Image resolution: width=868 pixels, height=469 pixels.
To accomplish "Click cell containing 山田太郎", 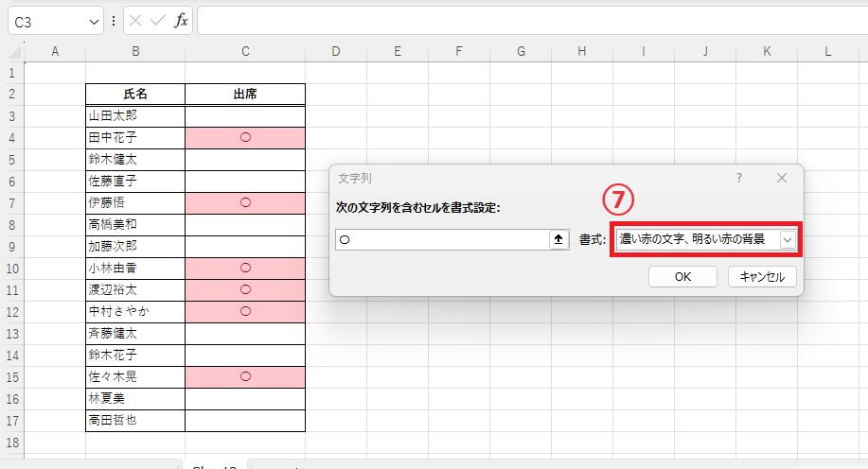I will (x=135, y=116).
